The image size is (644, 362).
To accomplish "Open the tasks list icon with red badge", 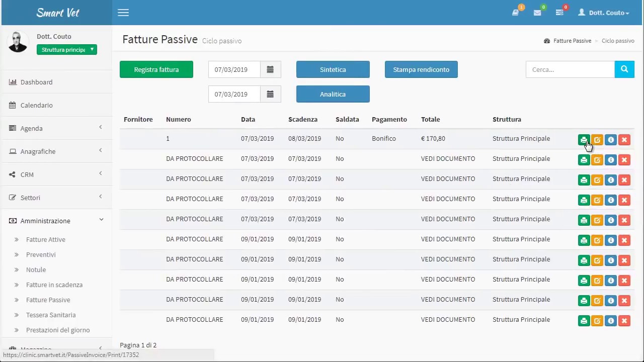I will pos(559,13).
